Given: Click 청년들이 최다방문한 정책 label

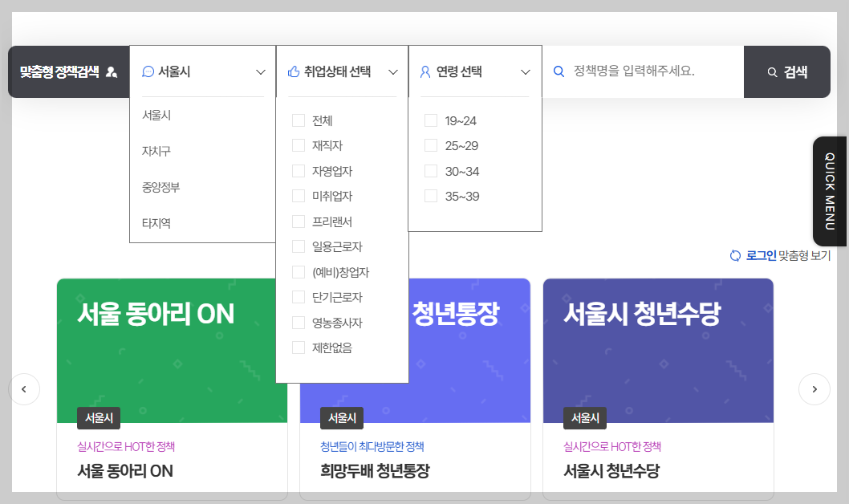Looking at the screenshot, I should [372, 446].
